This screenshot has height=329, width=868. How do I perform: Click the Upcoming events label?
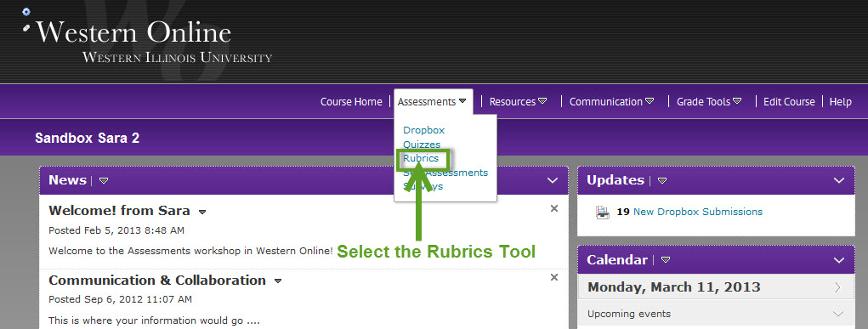[x=629, y=314]
